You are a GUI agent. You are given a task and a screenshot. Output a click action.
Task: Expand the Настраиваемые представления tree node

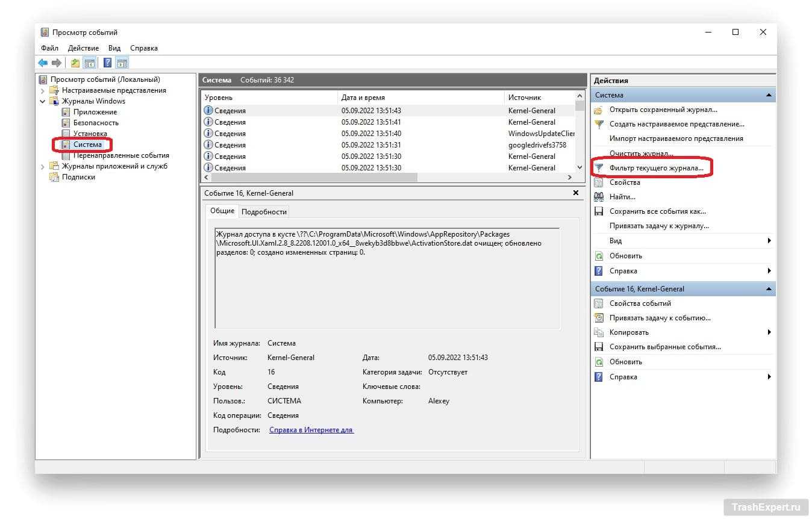point(43,90)
